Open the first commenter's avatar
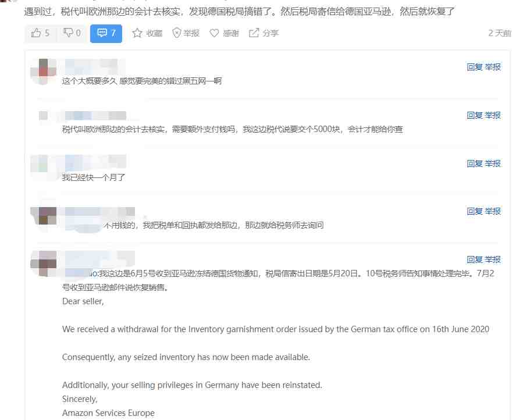The width and height of the screenshot is (516, 420). point(44,72)
